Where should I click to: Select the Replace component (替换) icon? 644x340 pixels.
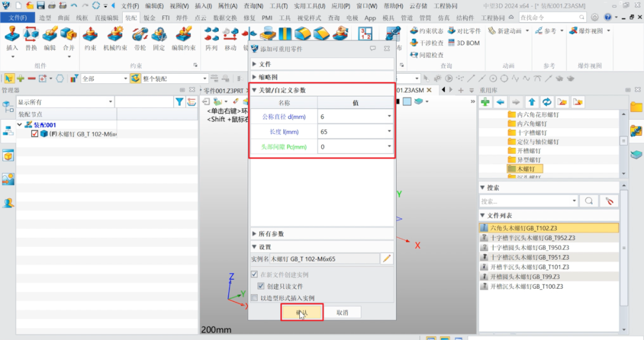(31, 34)
